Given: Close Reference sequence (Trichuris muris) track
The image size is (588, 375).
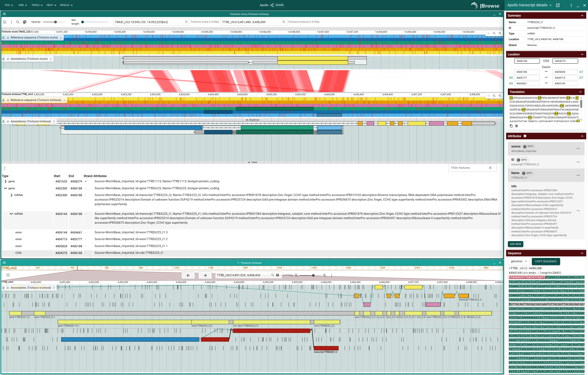Looking at the screenshot, I should coord(8,38).
